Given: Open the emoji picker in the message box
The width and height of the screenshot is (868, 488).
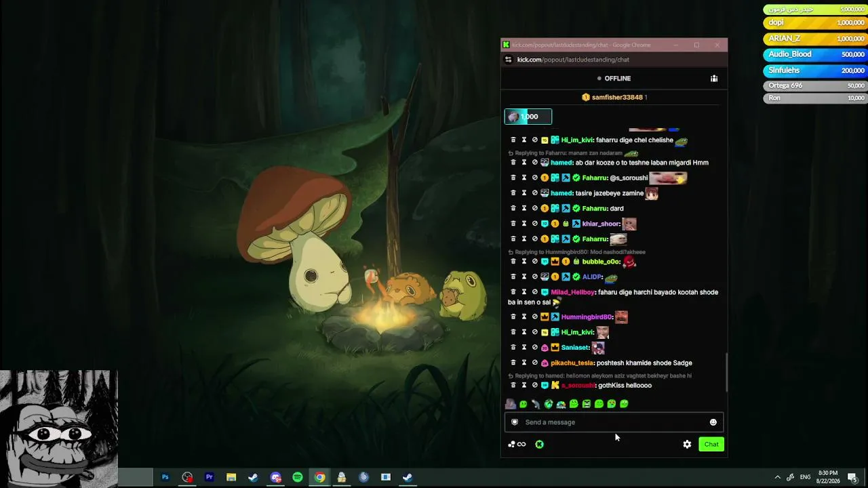Looking at the screenshot, I should click(713, 422).
